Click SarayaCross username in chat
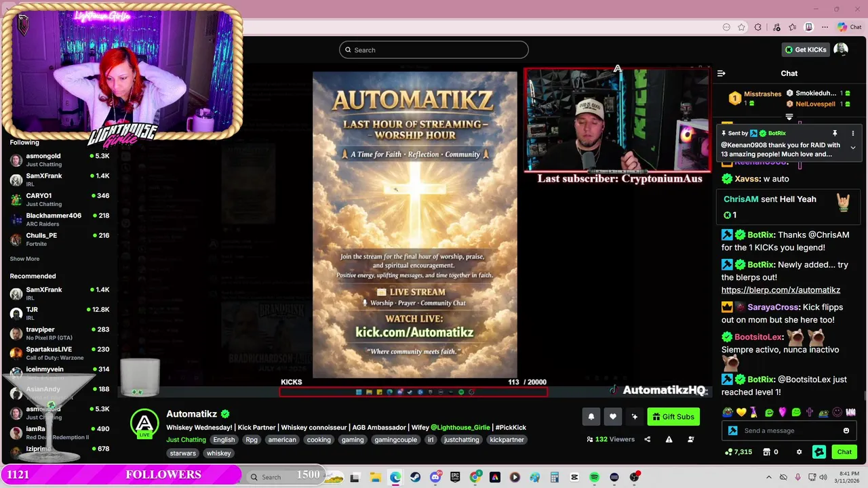The height and width of the screenshot is (488, 868). [773, 307]
